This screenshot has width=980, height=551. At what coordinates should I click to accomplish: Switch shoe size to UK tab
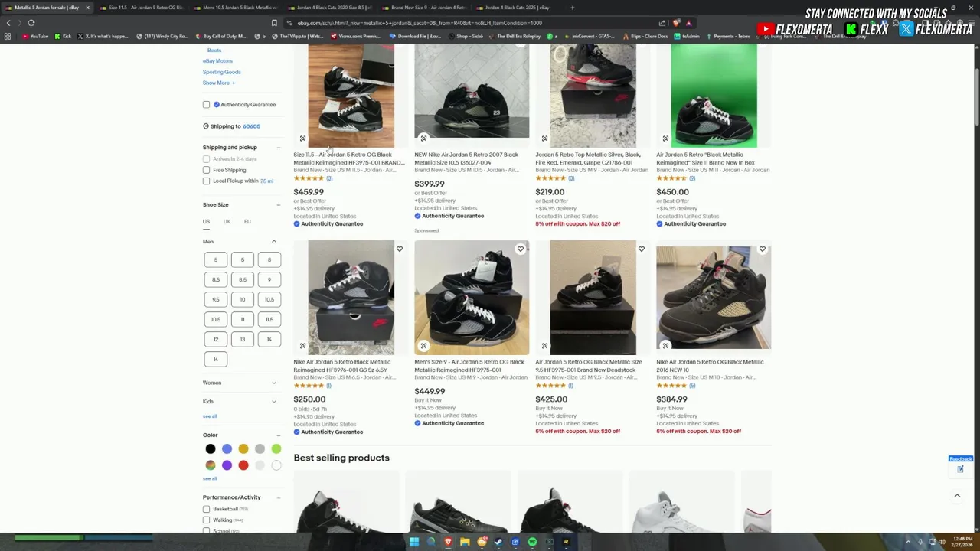[227, 222]
